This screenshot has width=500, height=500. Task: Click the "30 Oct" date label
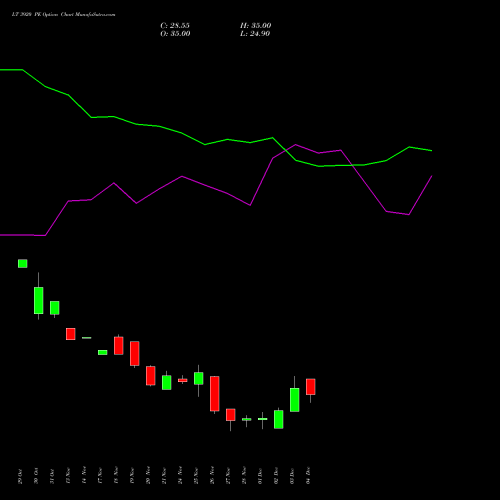tap(36, 476)
